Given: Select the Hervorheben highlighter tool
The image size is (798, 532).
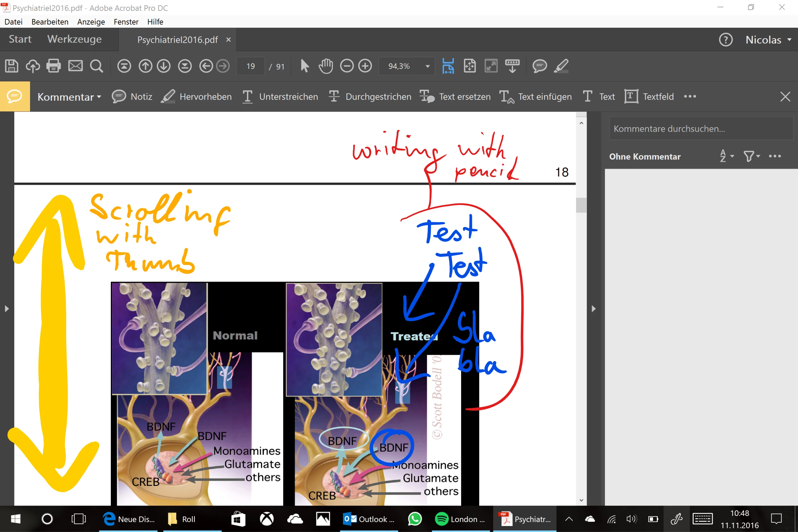Looking at the screenshot, I should click(x=196, y=97).
